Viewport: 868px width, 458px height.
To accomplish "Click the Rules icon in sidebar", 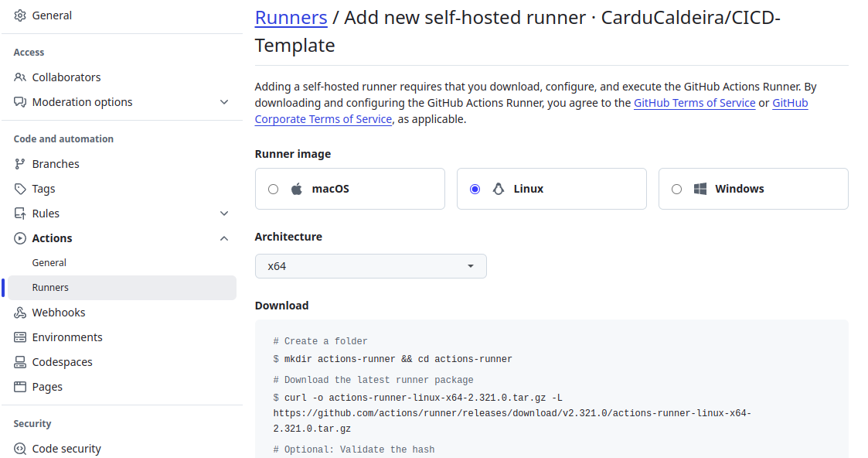I will coord(20,214).
